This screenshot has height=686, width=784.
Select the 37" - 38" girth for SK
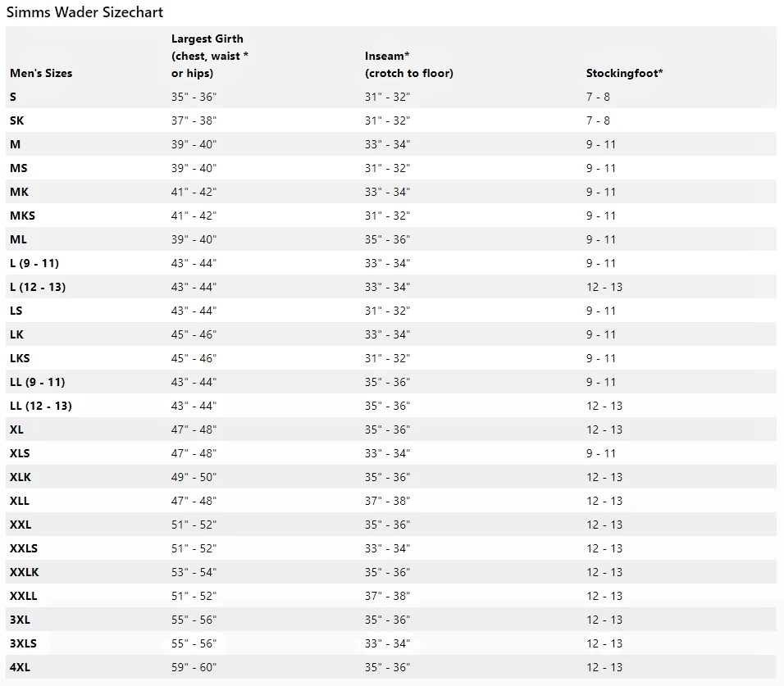194,120
